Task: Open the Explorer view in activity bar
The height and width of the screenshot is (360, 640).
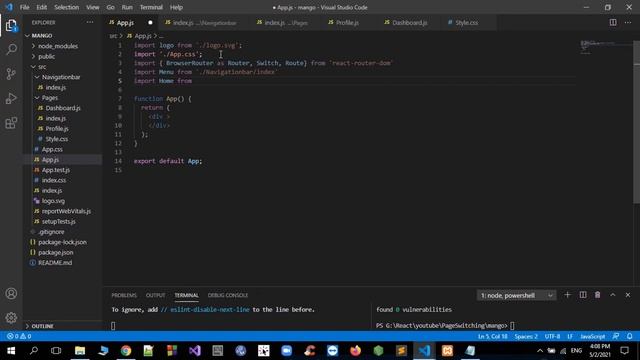Action: tap(11, 26)
